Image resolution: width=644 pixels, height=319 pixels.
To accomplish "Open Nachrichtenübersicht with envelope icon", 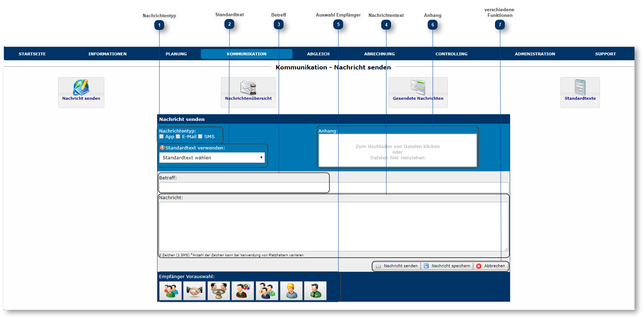I will coord(248,92).
